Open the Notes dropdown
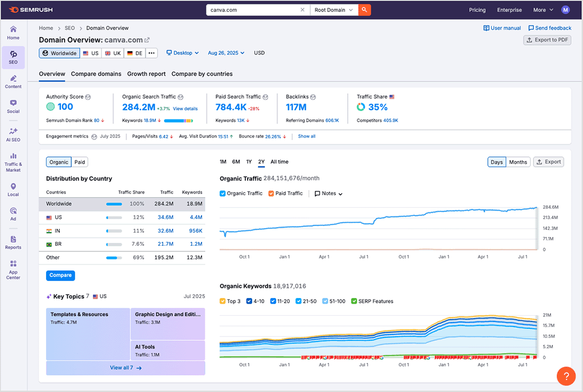 point(329,193)
